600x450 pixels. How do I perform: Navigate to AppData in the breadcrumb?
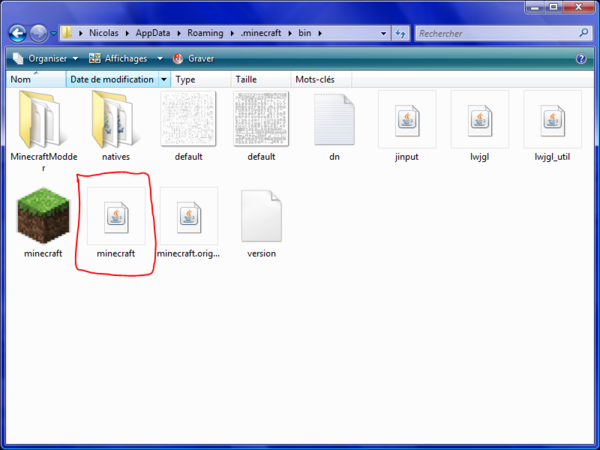click(153, 33)
